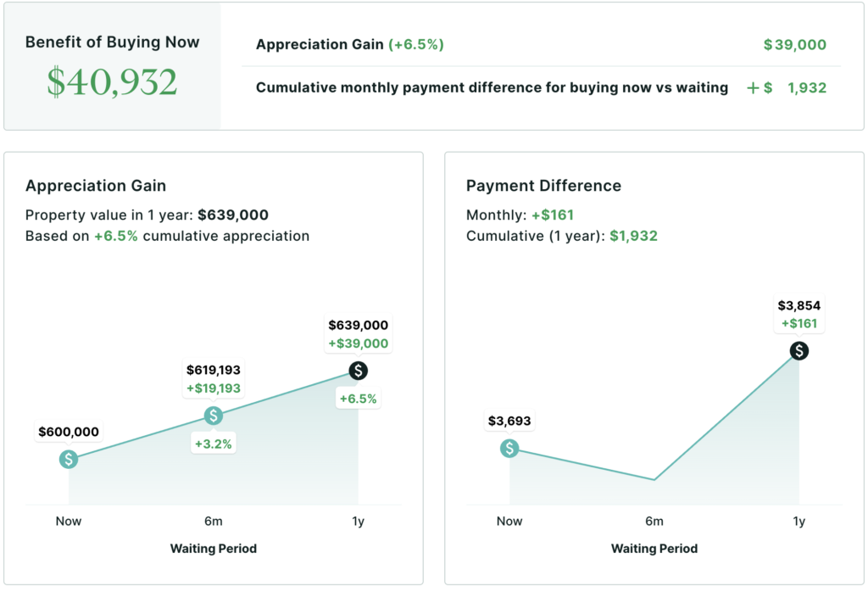Click the +3.2% percentage badge

click(214, 444)
